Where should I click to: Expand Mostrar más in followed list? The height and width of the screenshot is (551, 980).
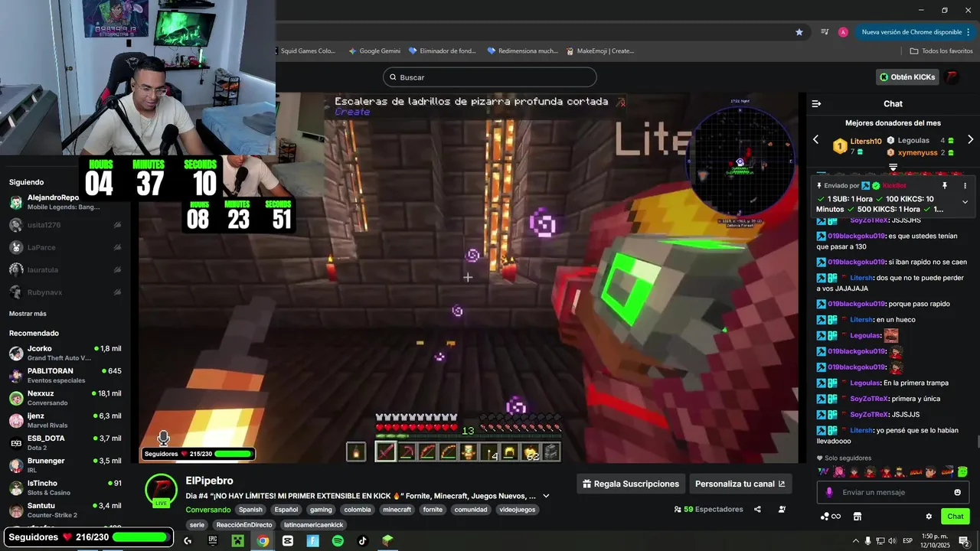pos(28,314)
